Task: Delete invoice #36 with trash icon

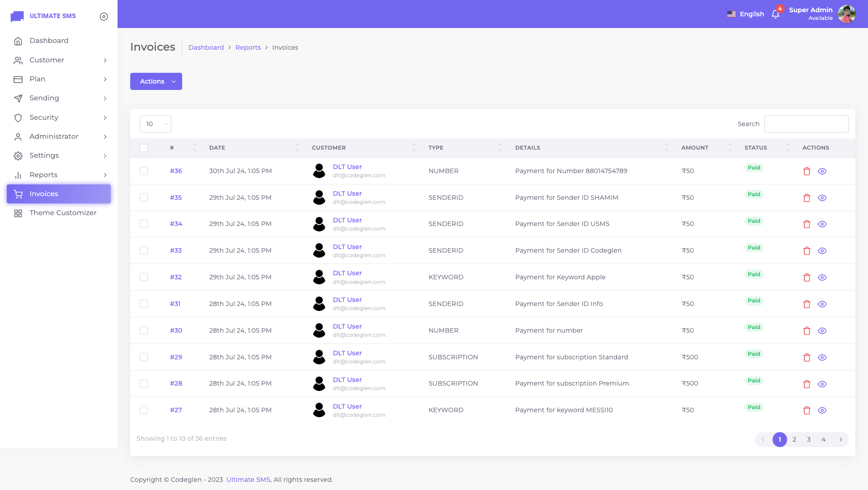Action: pyautogui.click(x=807, y=171)
